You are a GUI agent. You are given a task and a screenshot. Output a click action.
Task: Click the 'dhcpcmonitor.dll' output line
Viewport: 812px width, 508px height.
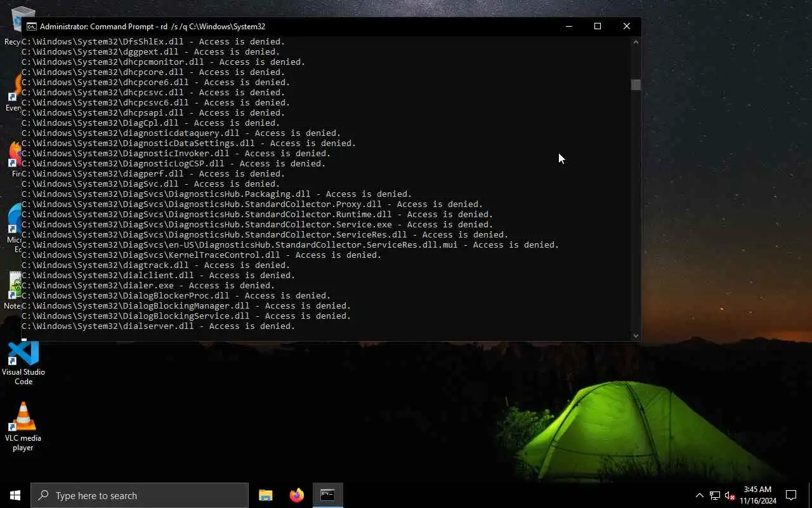[x=163, y=62]
